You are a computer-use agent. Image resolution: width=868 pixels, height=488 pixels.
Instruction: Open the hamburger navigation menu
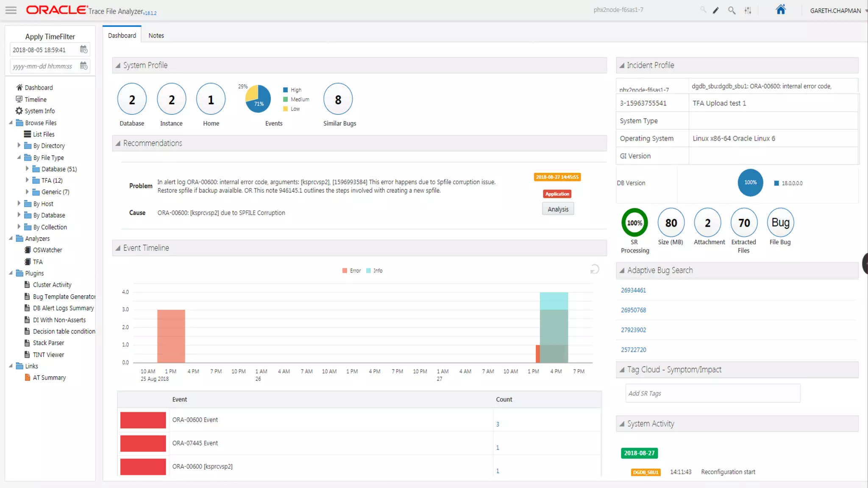coord(11,10)
